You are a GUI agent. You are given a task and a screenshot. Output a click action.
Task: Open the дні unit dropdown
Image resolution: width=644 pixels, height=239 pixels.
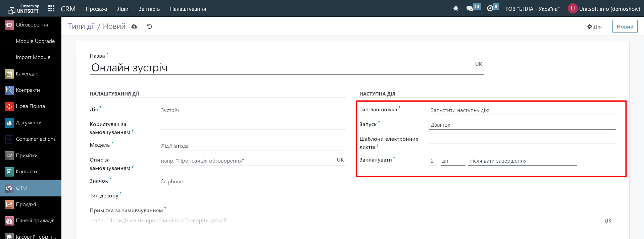pyautogui.click(x=452, y=161)
